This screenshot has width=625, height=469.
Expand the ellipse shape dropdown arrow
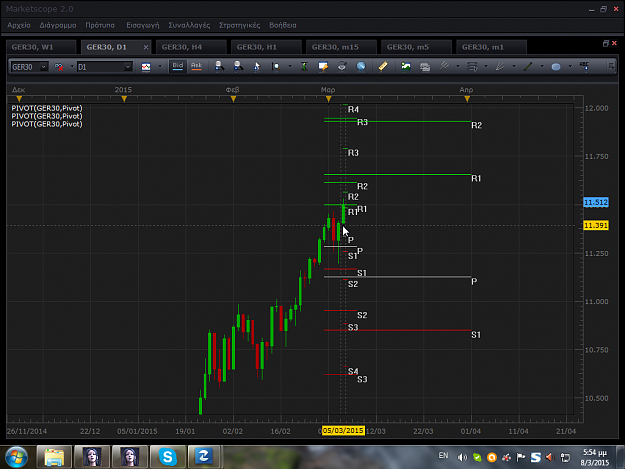tap(570, 67)
